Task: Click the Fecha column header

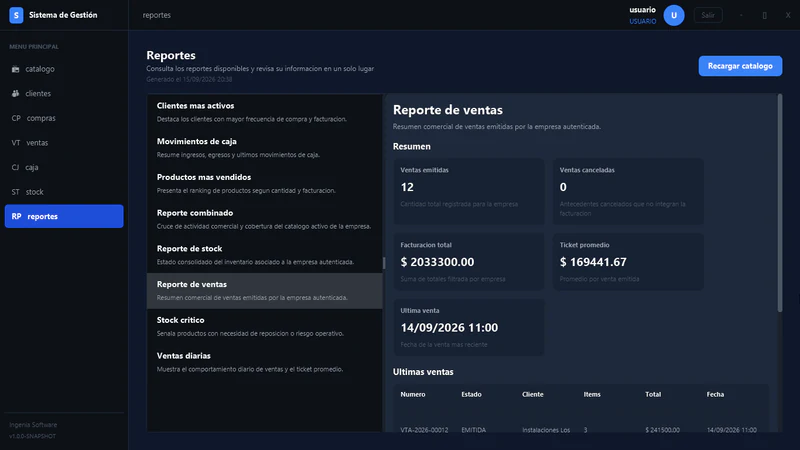Action: coord(715,394)
